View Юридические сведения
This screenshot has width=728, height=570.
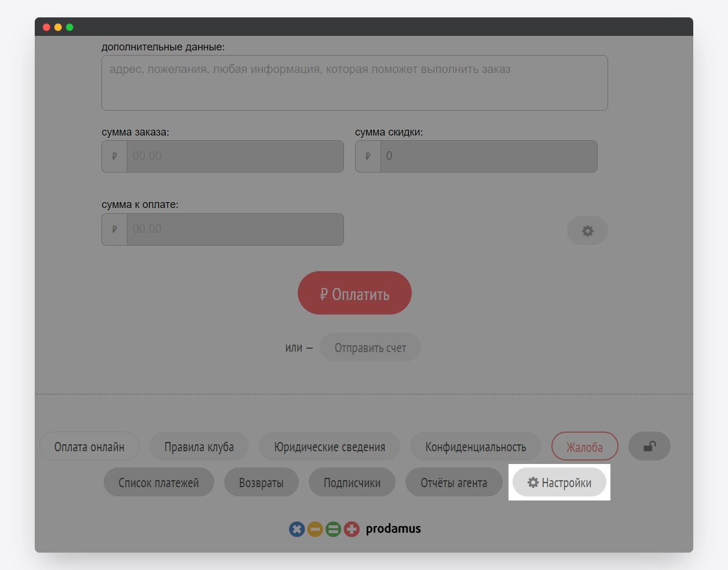[330, 447]
